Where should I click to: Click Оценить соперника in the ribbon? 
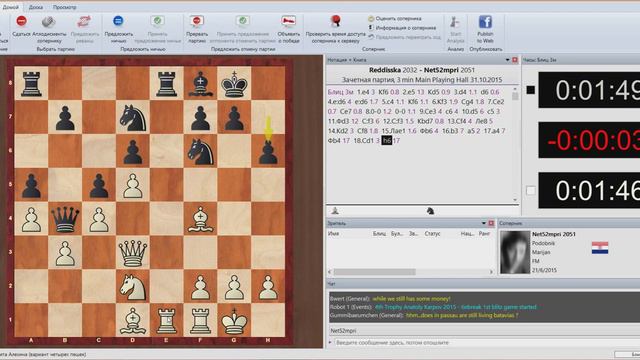coord(395,18)
